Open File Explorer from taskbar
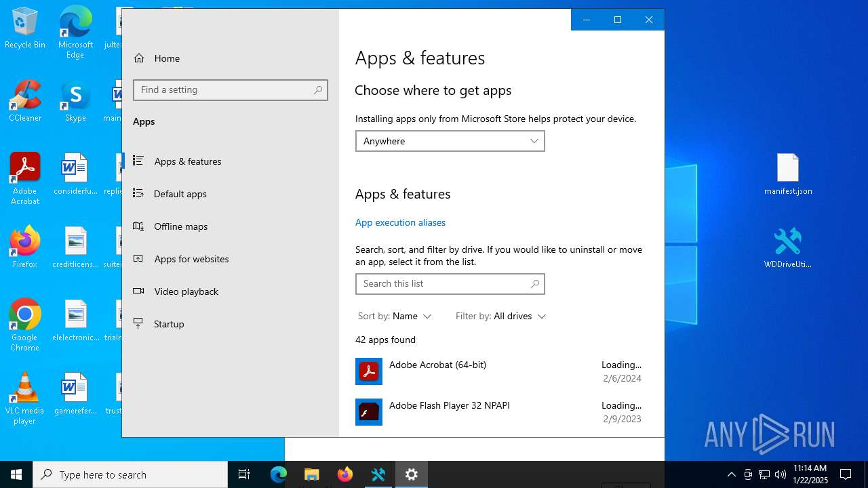 pos(312,474)
